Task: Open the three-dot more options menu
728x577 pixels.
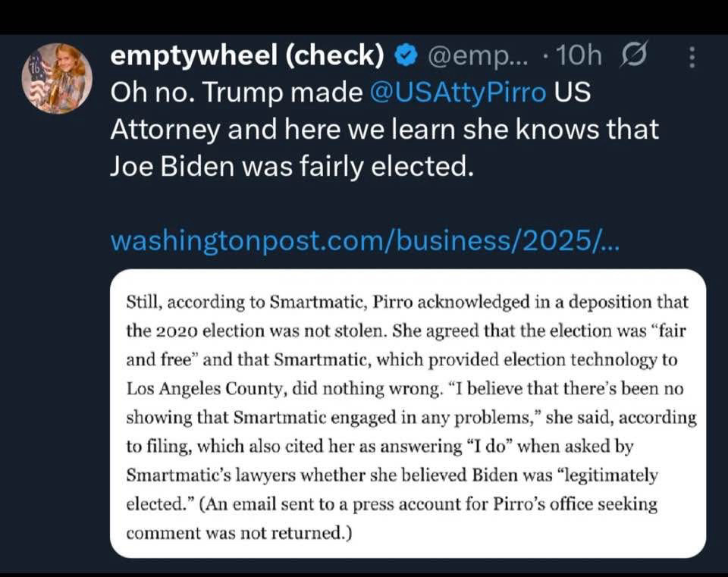Action: tap(692, 57)
